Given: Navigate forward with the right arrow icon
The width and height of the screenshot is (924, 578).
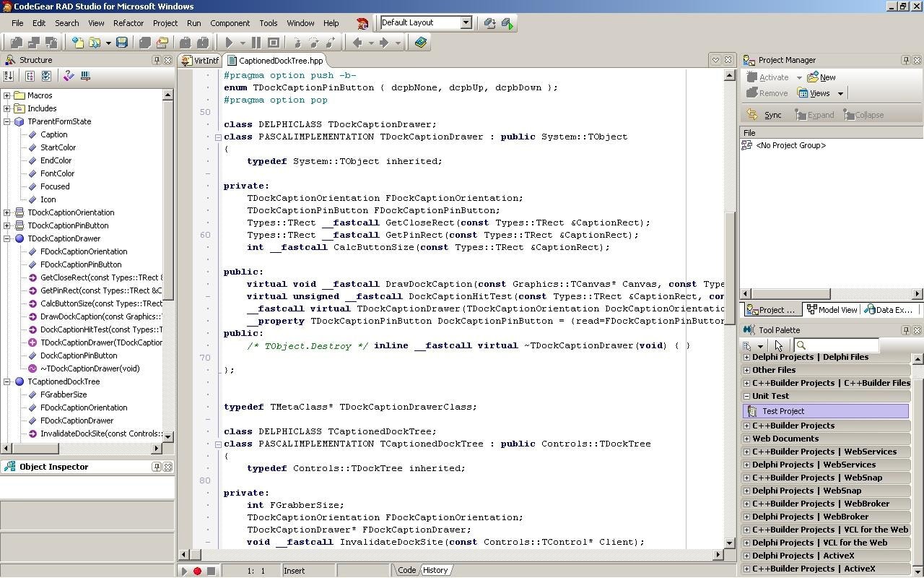Looking at the screenshot, I should tap(384, 43).
